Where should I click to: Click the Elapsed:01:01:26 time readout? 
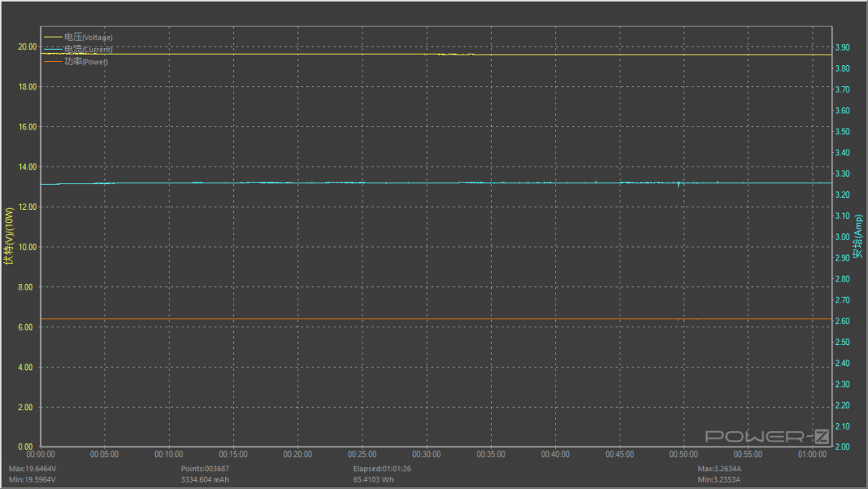pyautogui.click(x=382, y=469)
